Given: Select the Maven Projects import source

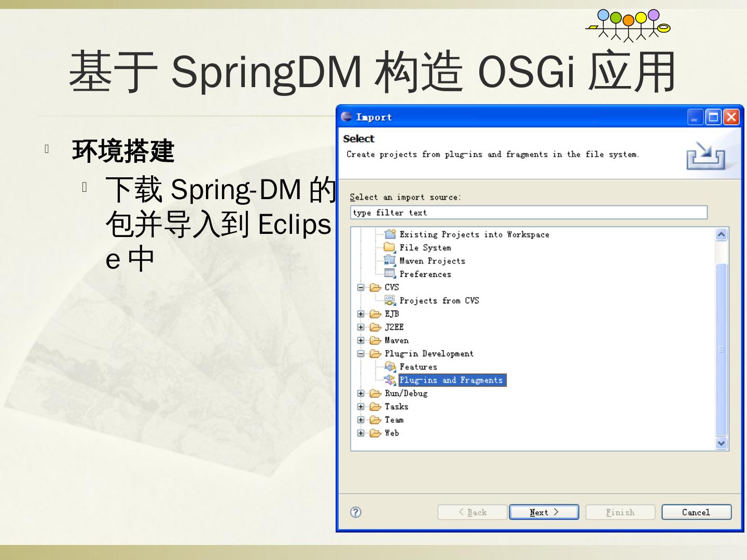Looking at the screenshot, I should pyautogui.click(x=432, y=261).
